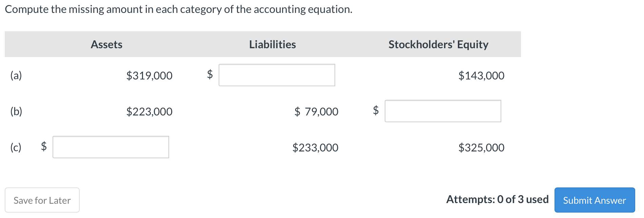644x218 pixels.
Task: Select the $79,000 liabilities value
Action: [316, 111]
